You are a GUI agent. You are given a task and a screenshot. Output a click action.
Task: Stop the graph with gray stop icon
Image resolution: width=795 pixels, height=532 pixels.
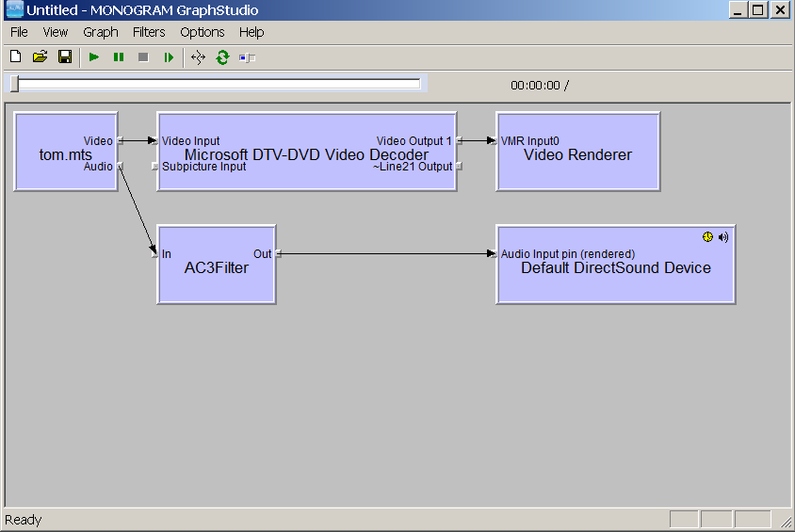coord(143,57)
